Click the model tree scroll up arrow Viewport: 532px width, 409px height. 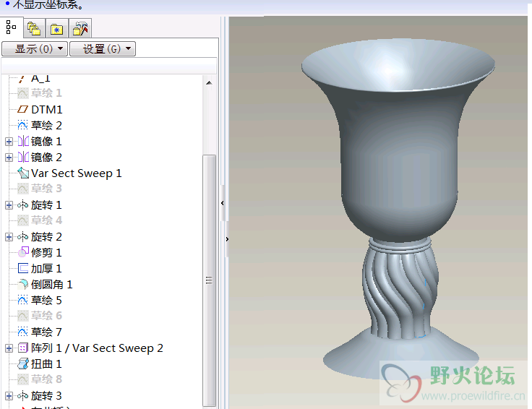210,83
